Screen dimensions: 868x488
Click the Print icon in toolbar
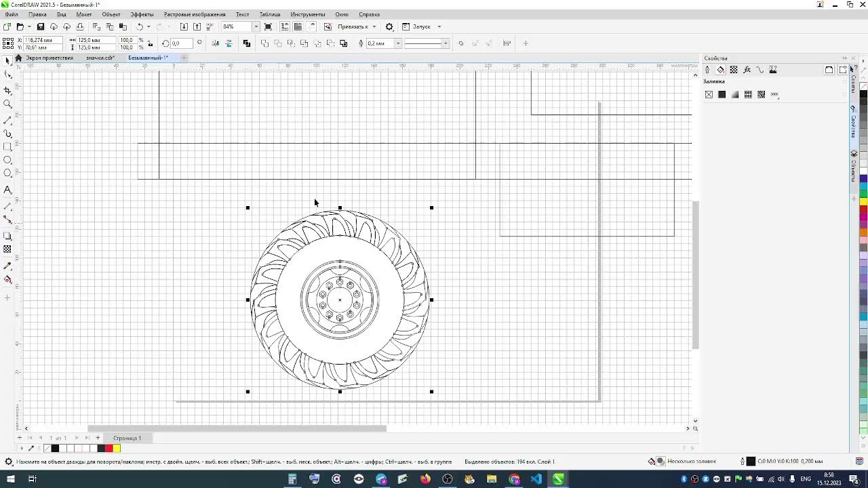(x=80, y=26)
